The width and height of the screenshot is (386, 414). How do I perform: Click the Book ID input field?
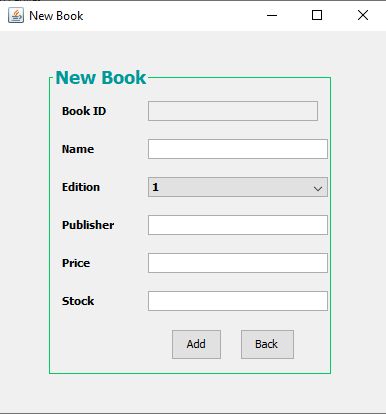[233, 111]
